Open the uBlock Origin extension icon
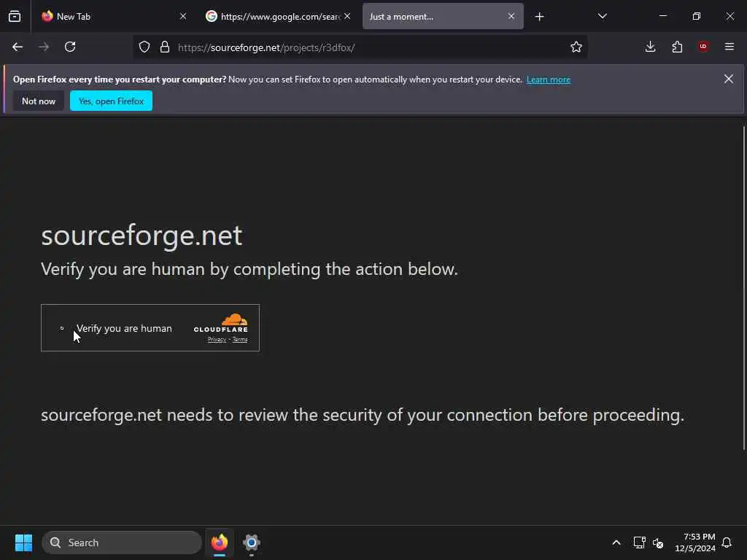Screen dimensions: 747x560 click(x=703, y=47)
